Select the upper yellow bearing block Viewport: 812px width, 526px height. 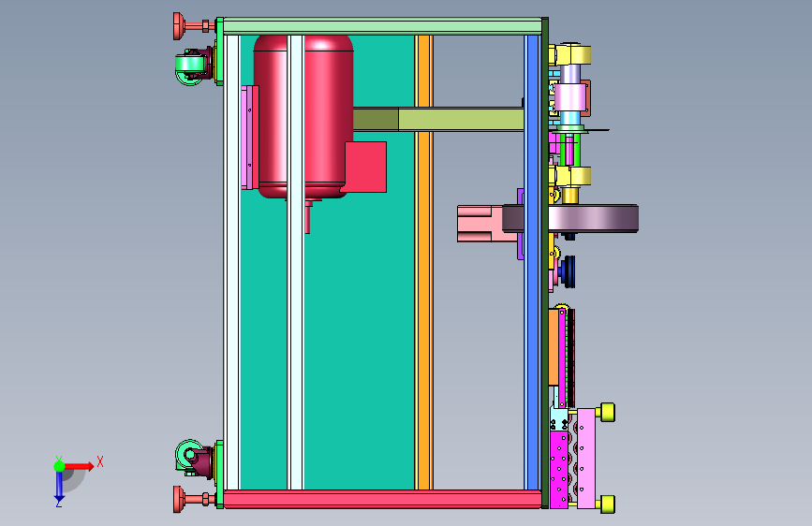(574, 54)
